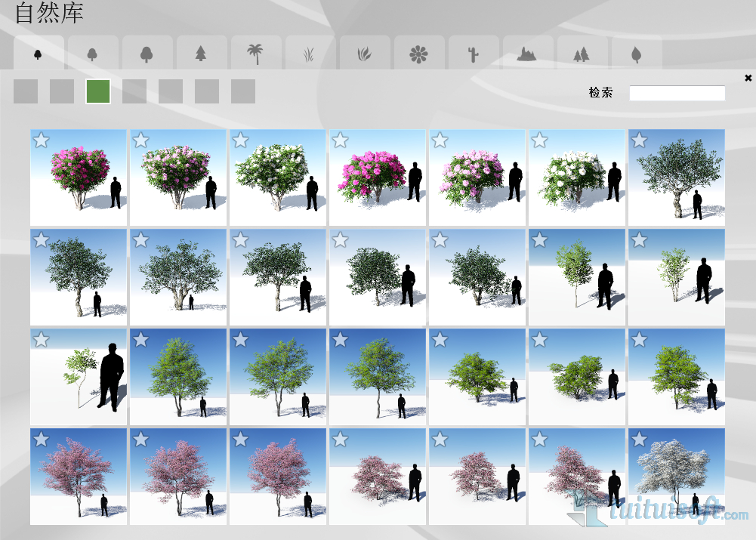Viewport: 756px width, 540px height.
Task: Open the large broadleaf tree tab
Action: coord(147,54)
